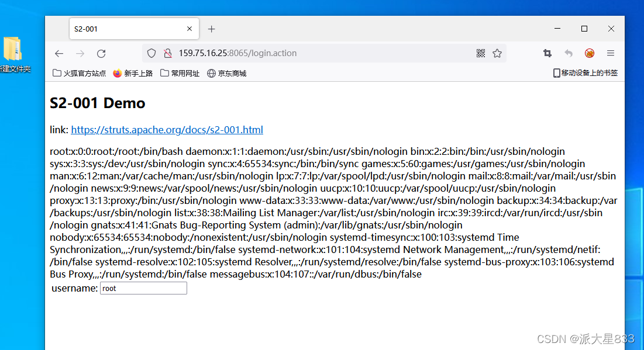Viewport: 644px width, 350px height.
Task: Click the S2-001 Demo heading
Action: (x=97, y=103)
